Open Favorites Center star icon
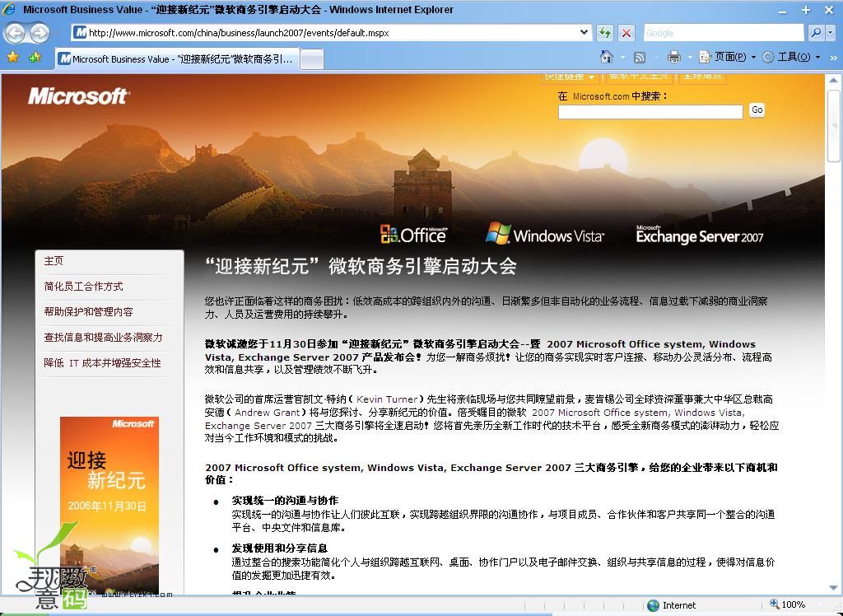843x616 pixels. pos(12,58)
